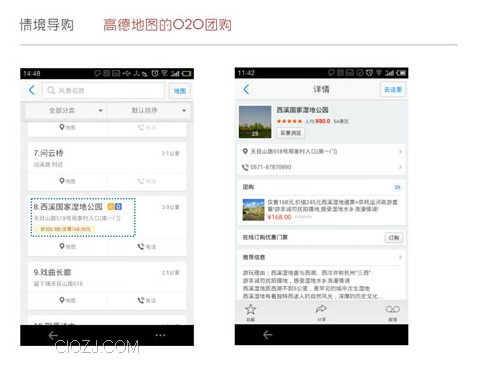Tap the phone icon under 8.西溪国家湿地公园
484x367 pixels.
141,247
